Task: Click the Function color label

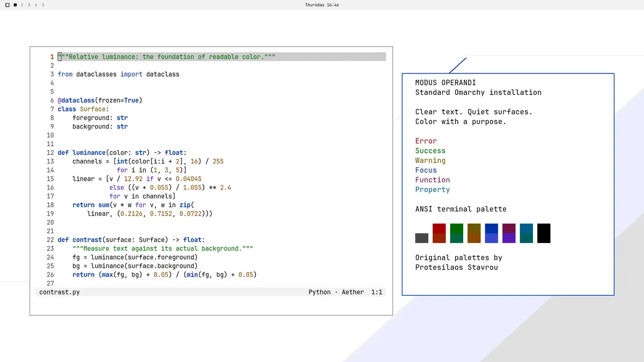Action: point(433,180)
